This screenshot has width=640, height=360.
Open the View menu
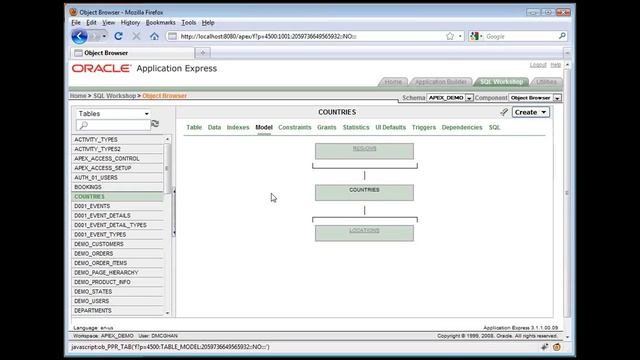click(109, 22)
